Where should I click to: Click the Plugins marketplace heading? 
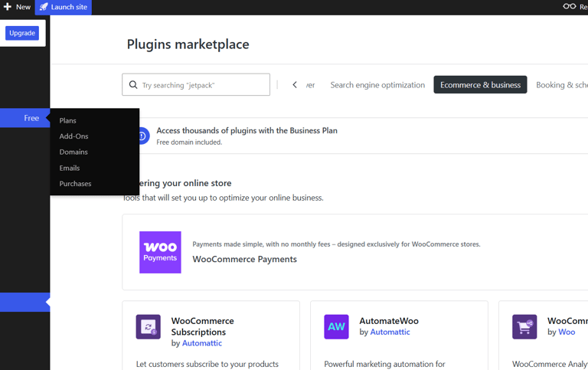(x=188, y=44)
